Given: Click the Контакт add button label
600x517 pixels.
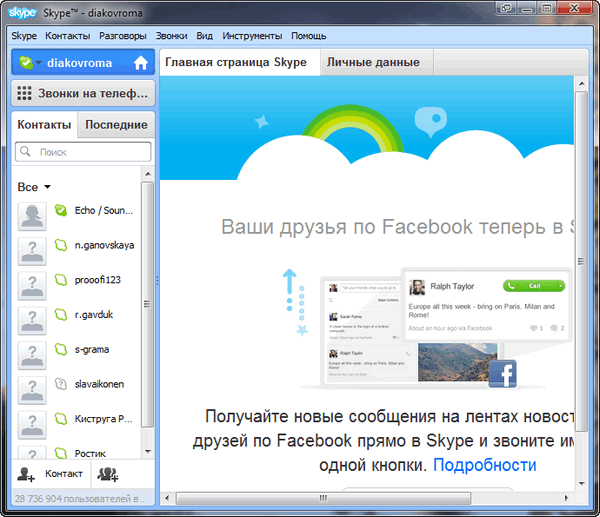Looking at the screenshot, I should [64, 474].
